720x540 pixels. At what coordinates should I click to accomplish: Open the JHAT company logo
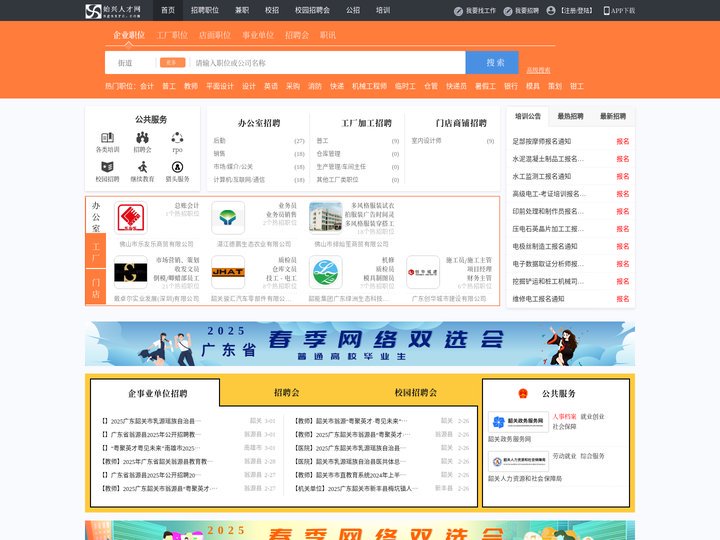(x=228, y=272)
